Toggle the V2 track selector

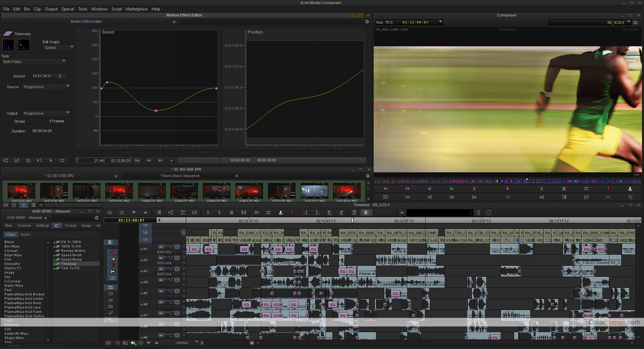[145, 232]
